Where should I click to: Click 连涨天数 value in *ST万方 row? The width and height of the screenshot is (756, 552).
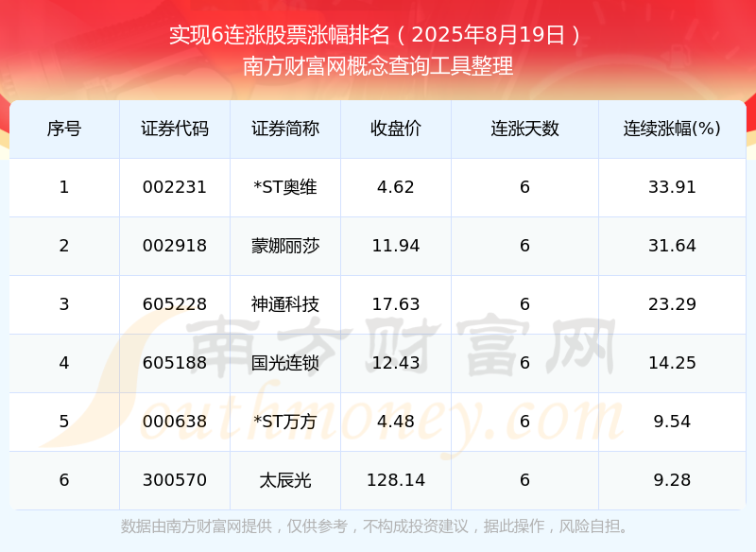(x=524, y=422)
